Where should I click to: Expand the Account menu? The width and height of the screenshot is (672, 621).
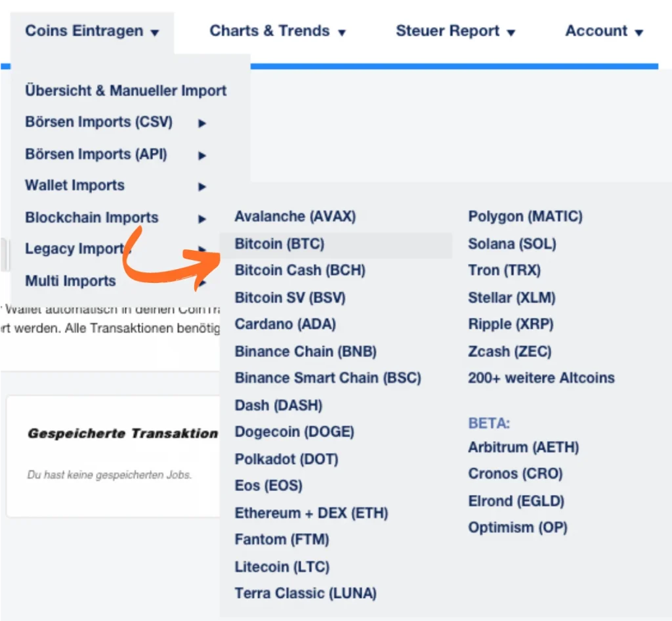click(x=604, y=31)
